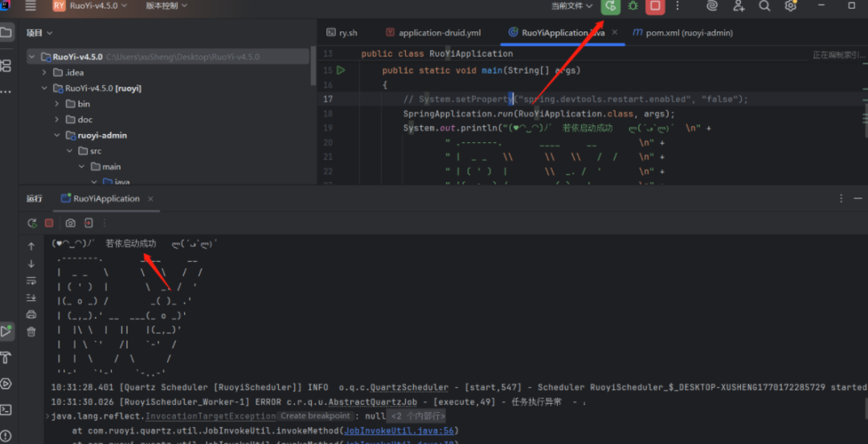Open the JobInvokeUtil.java:56 link

(x=399, y=430)
